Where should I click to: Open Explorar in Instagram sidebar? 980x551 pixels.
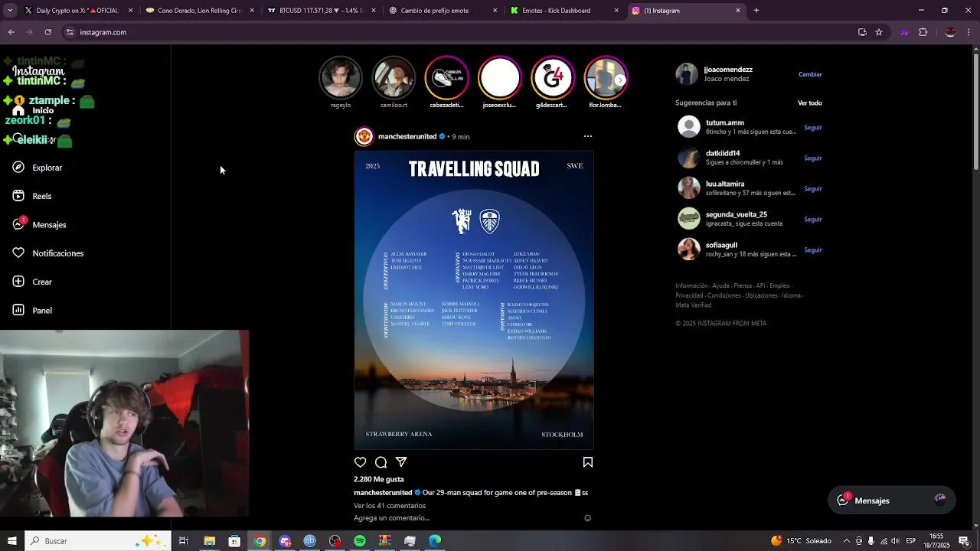(37, 168)
